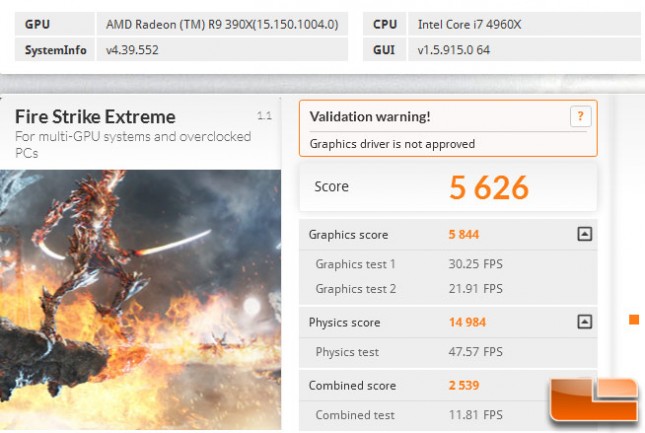The width and height of the screenshot is (645, 433).
Task: Click the Graphics score label
Action: coord(348,235)
